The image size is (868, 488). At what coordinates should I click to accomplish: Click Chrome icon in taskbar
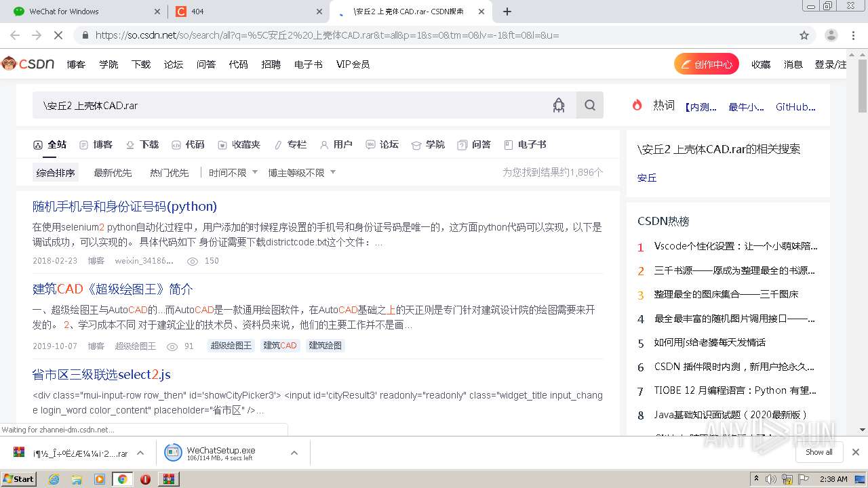122,479
